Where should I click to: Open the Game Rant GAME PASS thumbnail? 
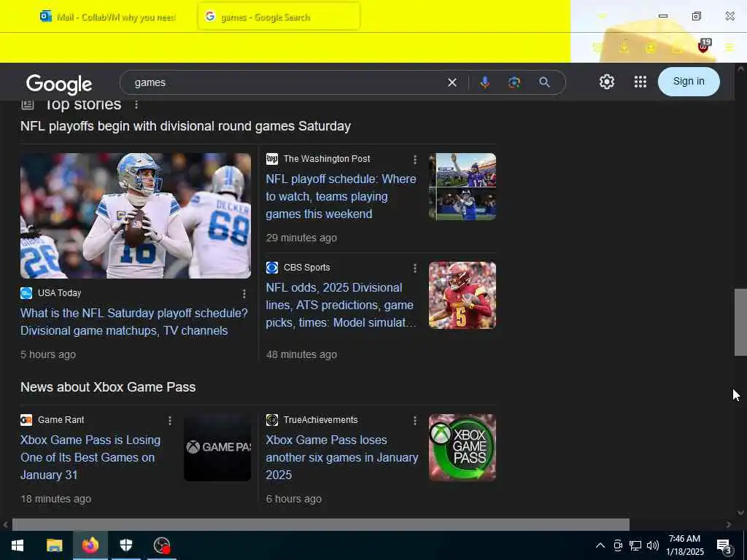click(217, 448)
